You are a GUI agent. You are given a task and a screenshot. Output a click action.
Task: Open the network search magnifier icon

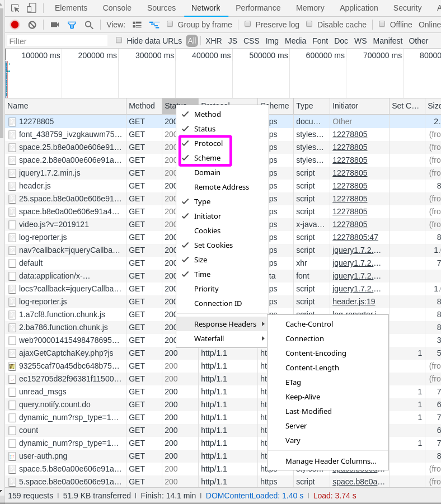89,25
